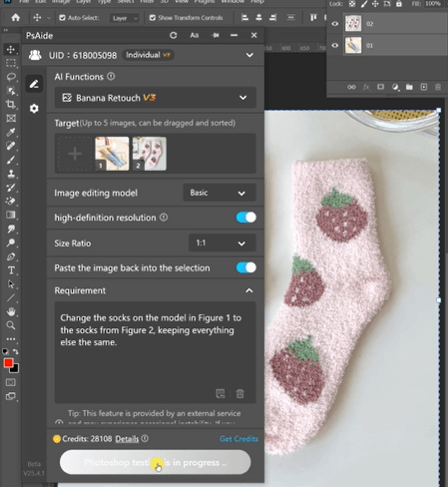Select the Gradient tool
Screen dimensions: 448x487
click(x=11, y=215)
